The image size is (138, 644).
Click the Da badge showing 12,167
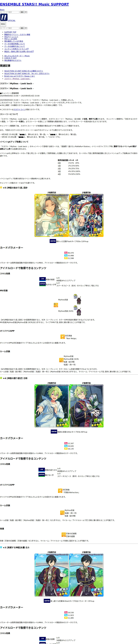pos(66,443)
